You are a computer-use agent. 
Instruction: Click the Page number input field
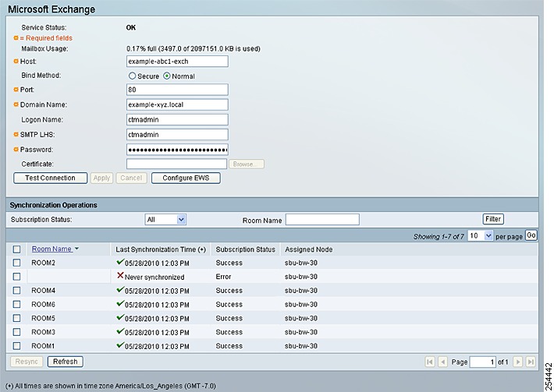[482, 362]
